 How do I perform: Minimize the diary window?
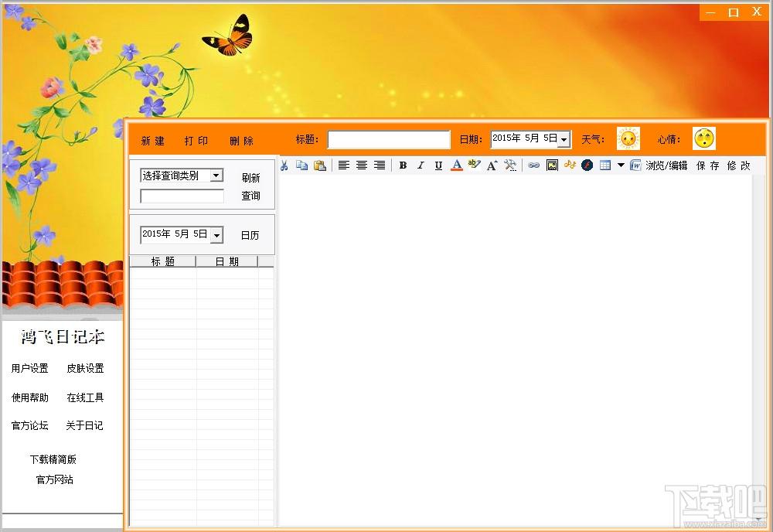[x=710, y=12]
